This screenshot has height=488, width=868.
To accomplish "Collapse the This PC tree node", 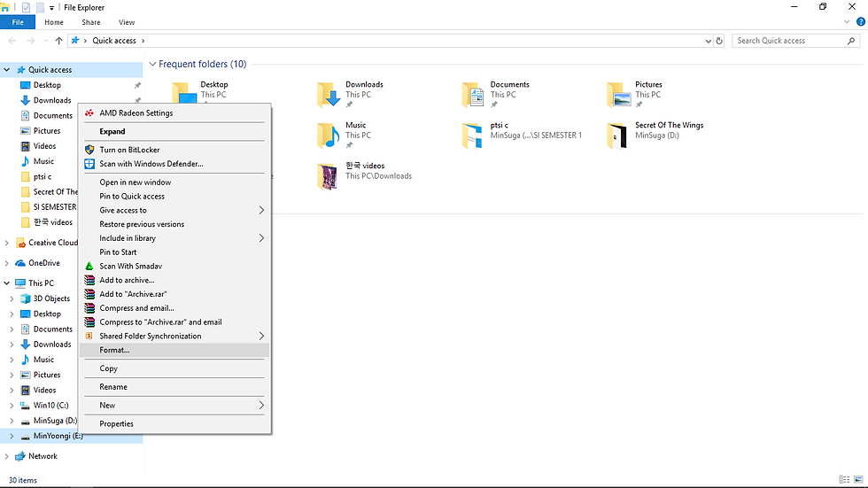I will click(7, 283).
